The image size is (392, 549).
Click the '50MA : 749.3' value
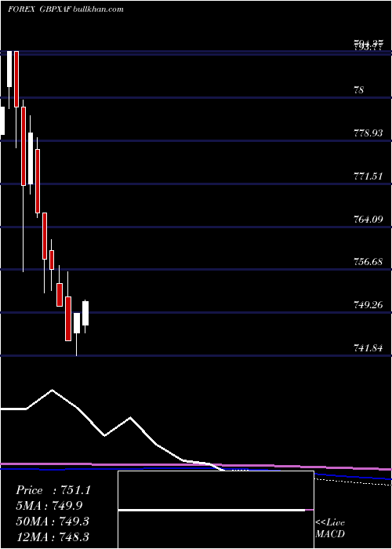pyautogui.click(x=53, y=522)
